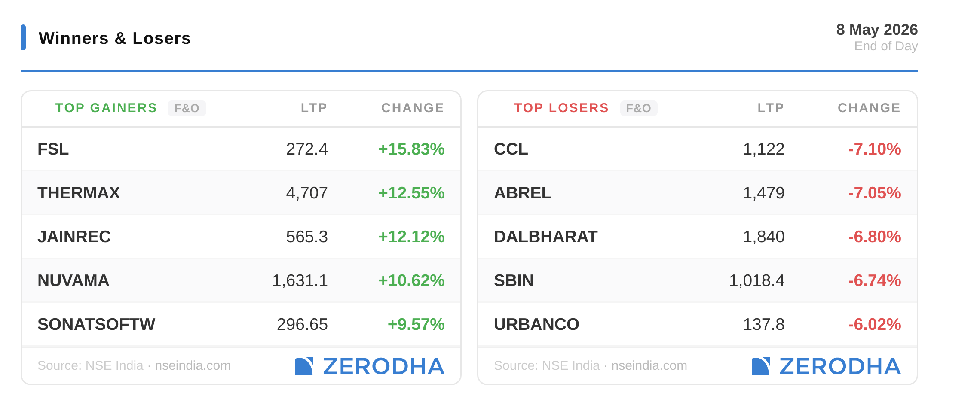The width and height of the screenshot is (980, 411).
Task: Open the Top Losers heading
Action: (561, 108)
